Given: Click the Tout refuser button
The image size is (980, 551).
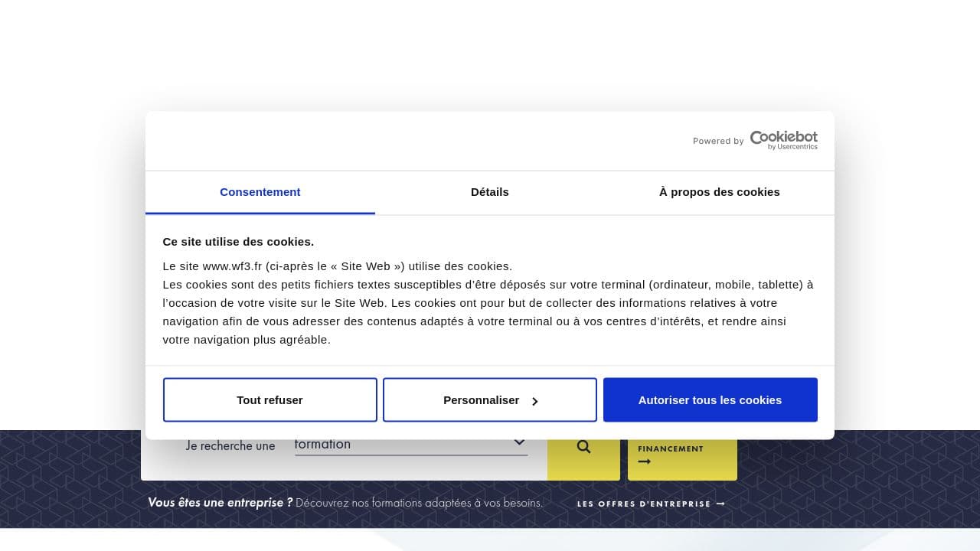Looking at the screenshot, I should click(x=269, y=399).
